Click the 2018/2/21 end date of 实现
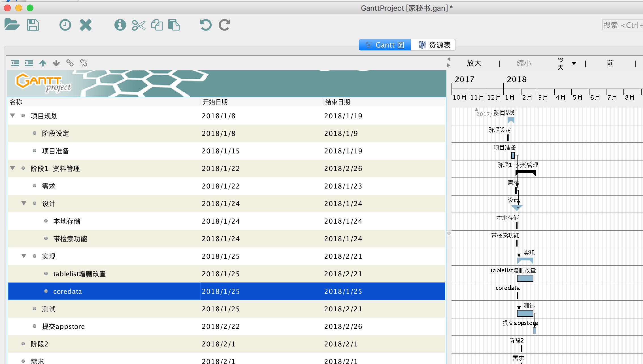This screenshot has height=364, width=643. click(x=343, y=256)
